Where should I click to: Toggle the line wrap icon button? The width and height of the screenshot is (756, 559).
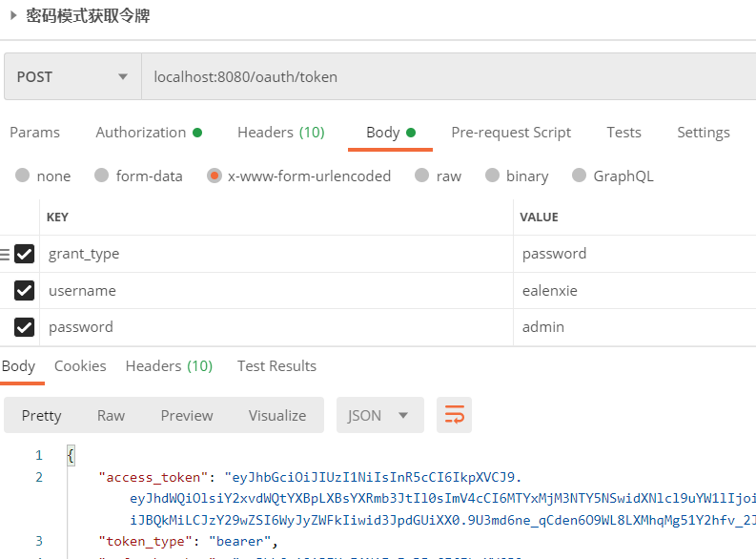pyautogui.click(x=454, y=415)
